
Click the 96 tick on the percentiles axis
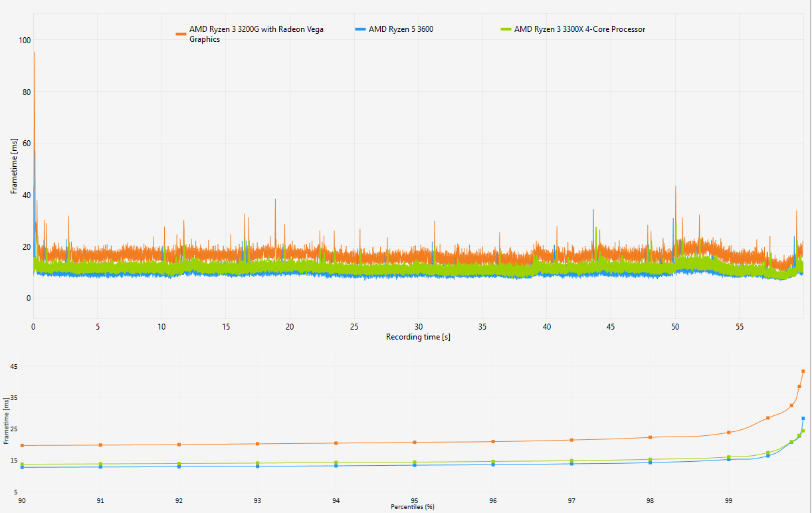pos(493,500)
